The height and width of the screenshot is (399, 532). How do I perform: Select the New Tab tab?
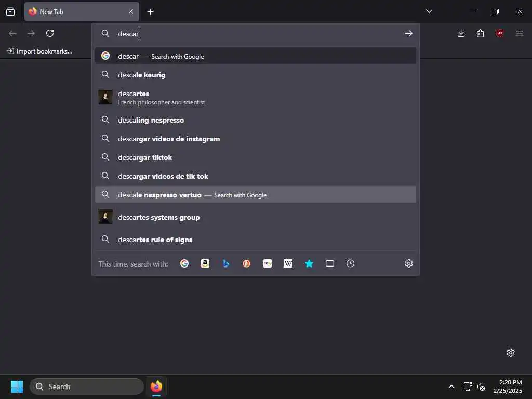82,11
